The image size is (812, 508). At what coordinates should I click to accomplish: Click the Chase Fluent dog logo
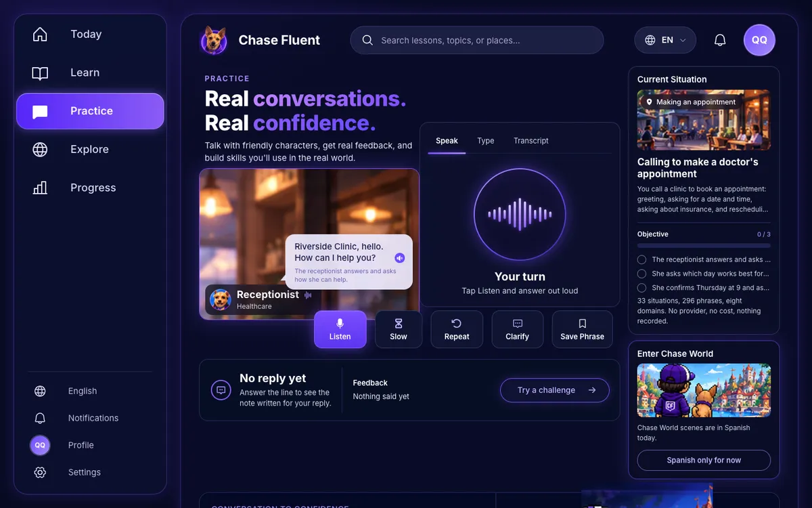pyautogui.click(x=214, y=41)
